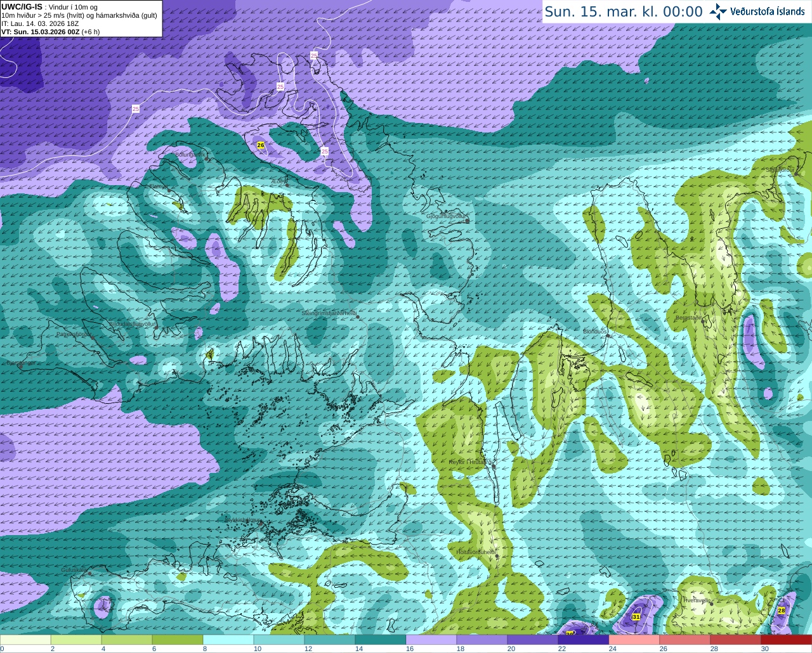Click the Blönduós station label
812x653 pixels.
[x=595, y=332]
